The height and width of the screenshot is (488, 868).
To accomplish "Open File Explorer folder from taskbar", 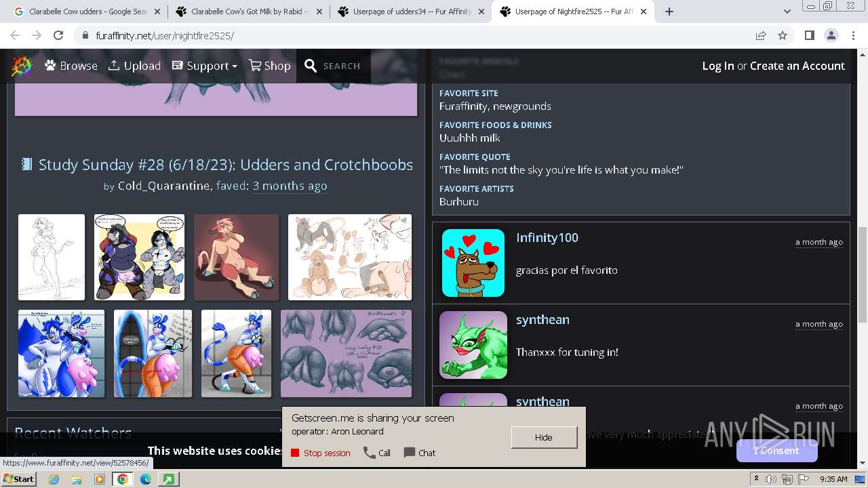I will 77,479.
